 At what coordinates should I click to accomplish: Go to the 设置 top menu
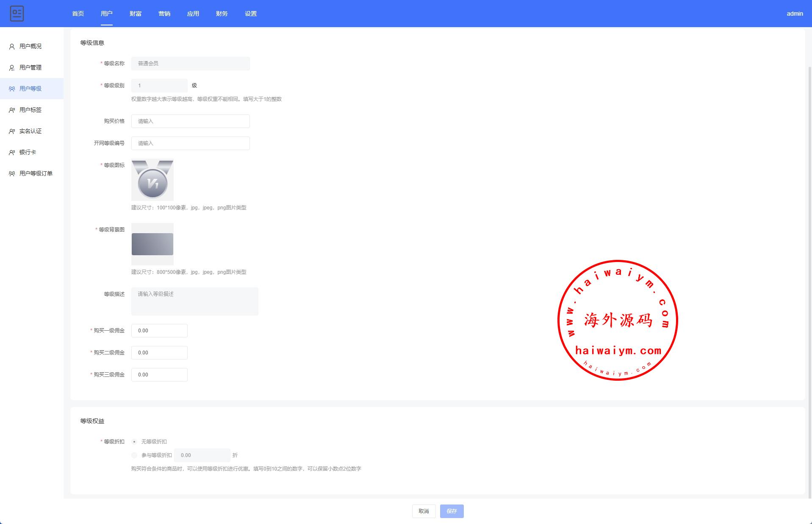tap(251, 14)
